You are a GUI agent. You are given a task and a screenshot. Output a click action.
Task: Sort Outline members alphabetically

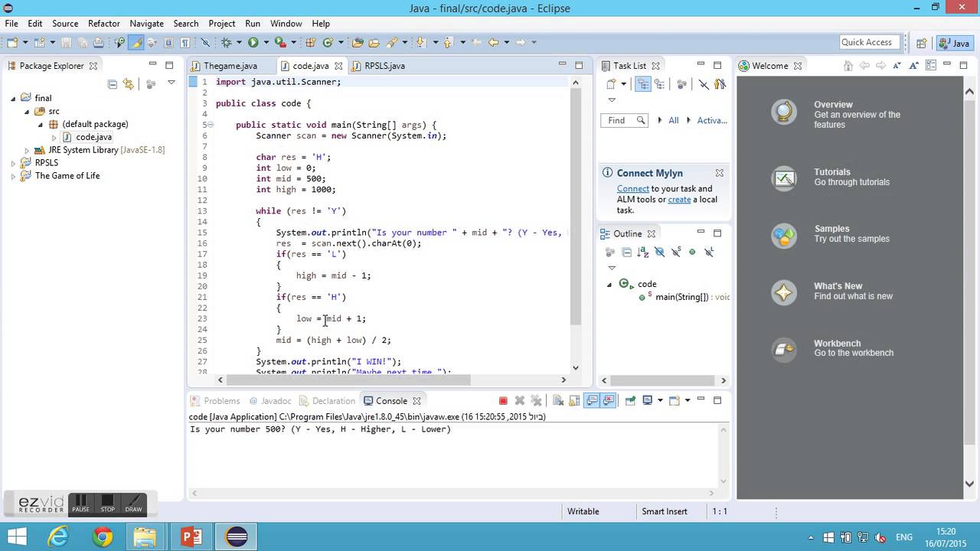coord(643,252)
